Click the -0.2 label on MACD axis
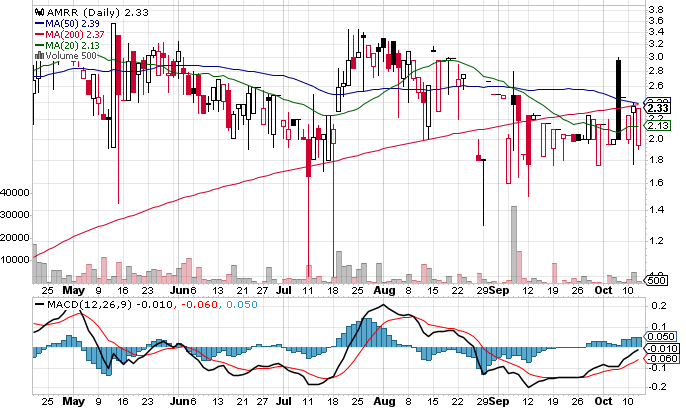 point(656,387)
